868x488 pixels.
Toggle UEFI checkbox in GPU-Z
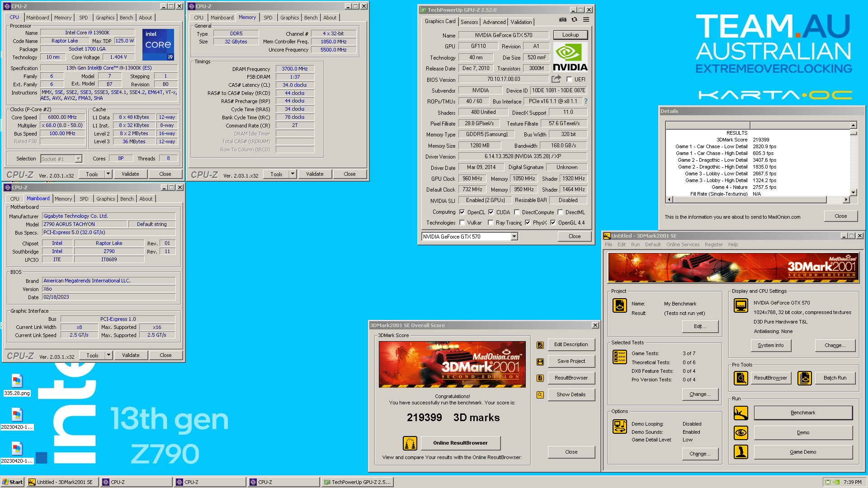569,80
